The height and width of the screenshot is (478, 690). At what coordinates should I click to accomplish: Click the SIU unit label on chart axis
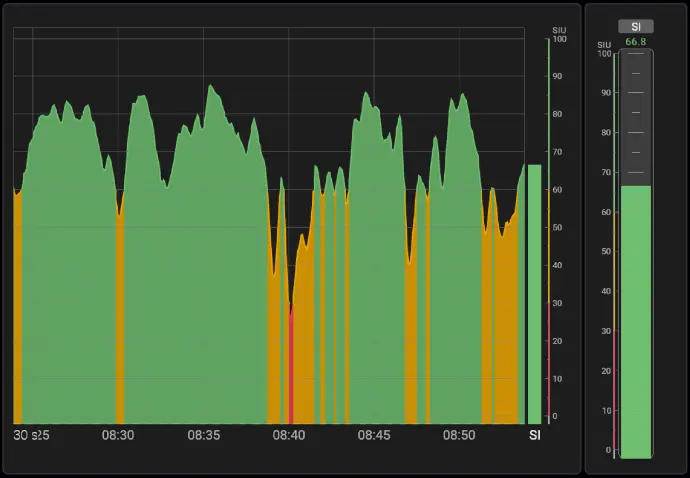pos(559,30)
